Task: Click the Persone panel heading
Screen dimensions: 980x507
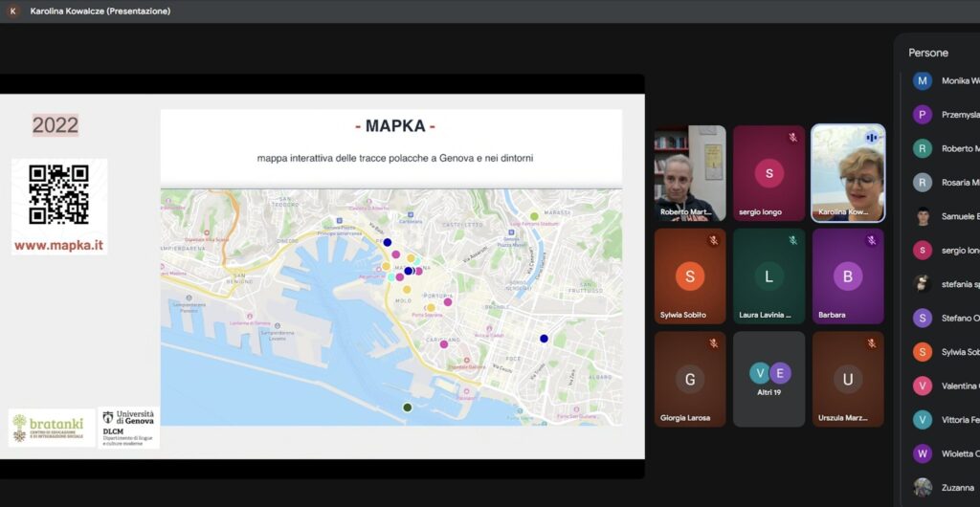Action: point(928,53)
